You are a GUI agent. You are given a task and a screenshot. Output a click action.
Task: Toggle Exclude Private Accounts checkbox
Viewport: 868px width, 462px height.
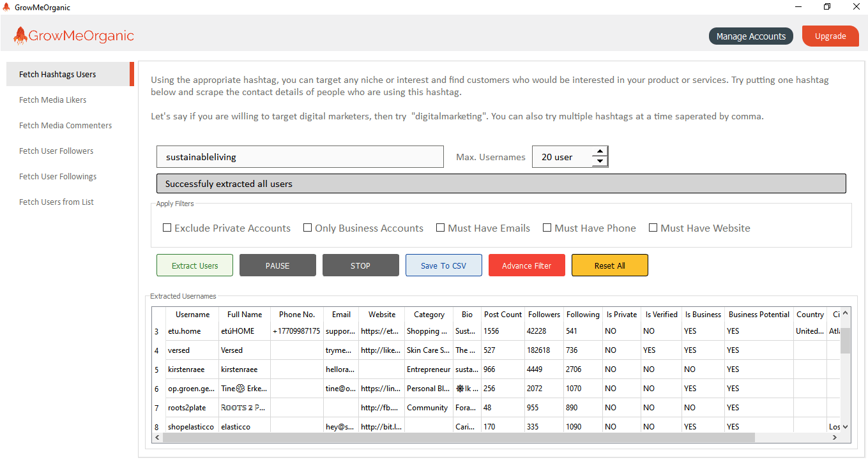167,228
